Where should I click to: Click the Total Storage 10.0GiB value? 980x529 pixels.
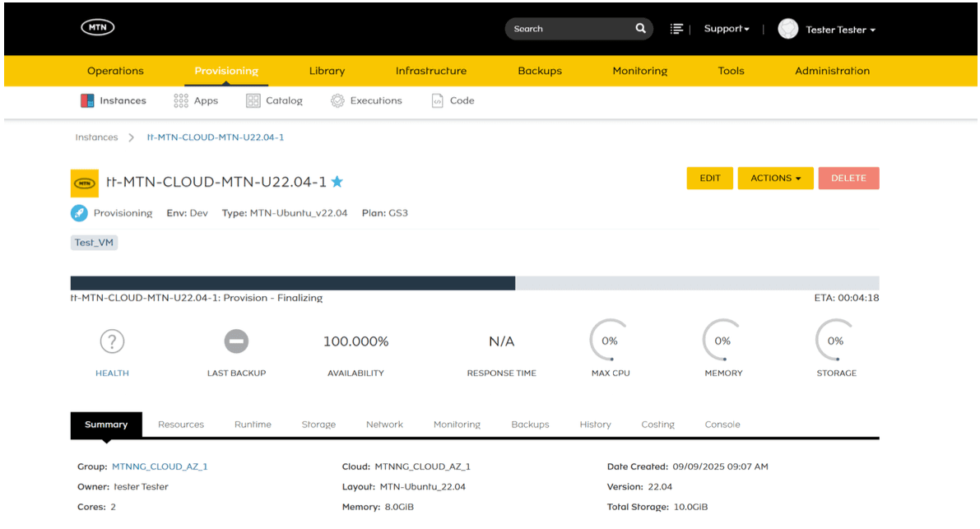click(691, 507)
